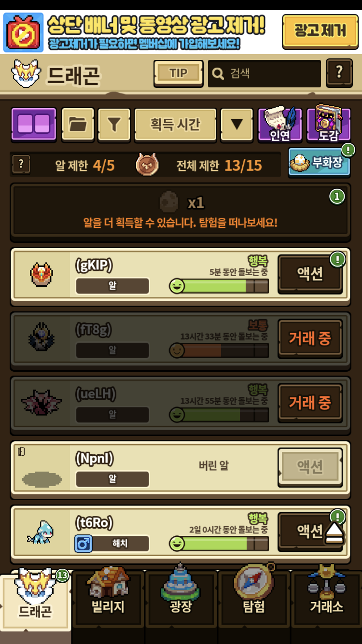The image size is (362, 644).
Task: Open the 인연 scroll icon
Action: point(280,124)
